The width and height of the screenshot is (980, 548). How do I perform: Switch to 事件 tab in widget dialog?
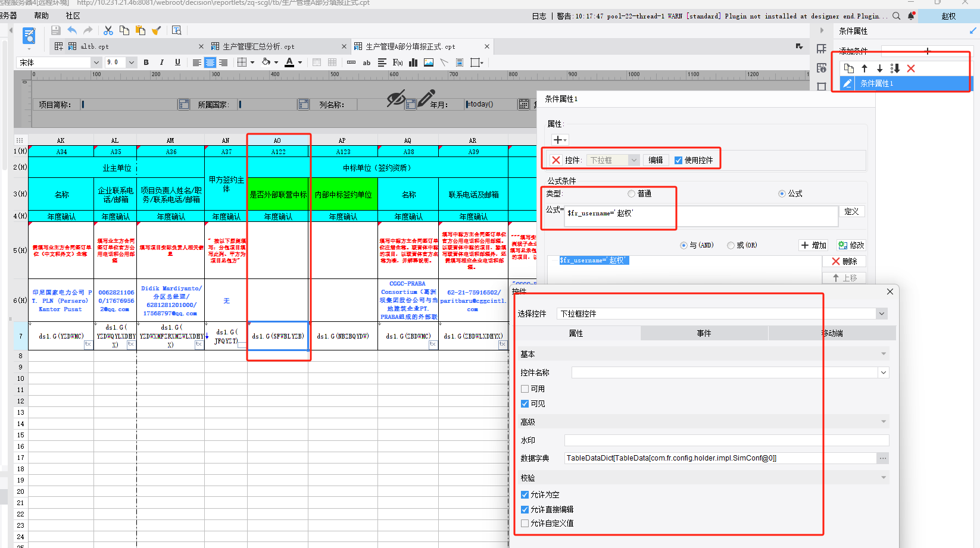tap(704, 333)
